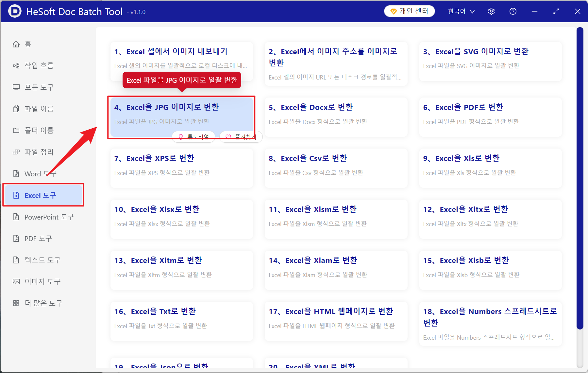This screenshot has height=373, width=588.
Task: Click the home icon in sidebar
Action: (x=16, y=44)
